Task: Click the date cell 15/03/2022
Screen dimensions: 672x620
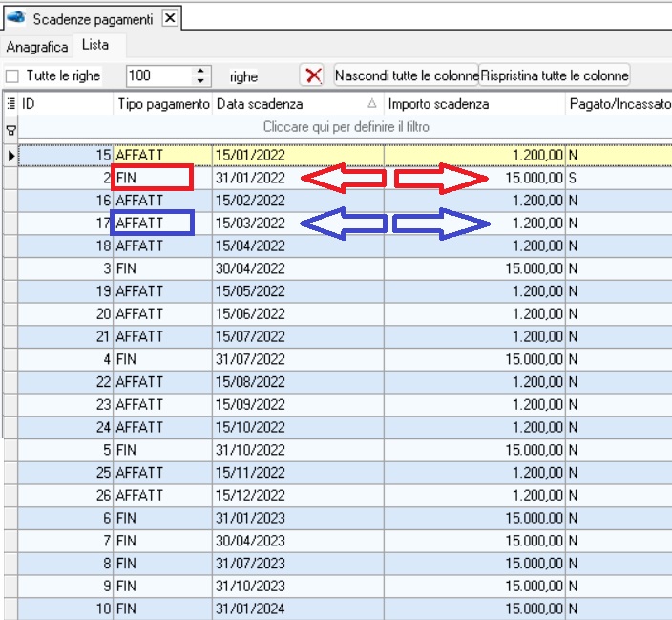Action: coord(298,224)
